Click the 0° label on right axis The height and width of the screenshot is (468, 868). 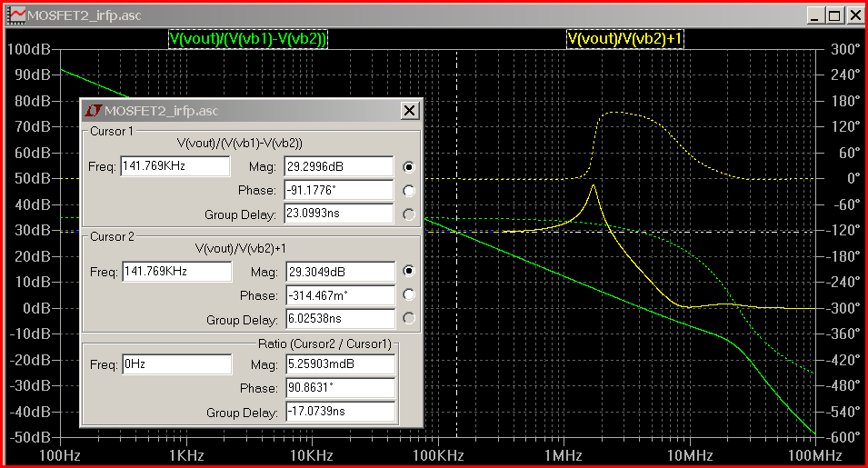(853, 179)
